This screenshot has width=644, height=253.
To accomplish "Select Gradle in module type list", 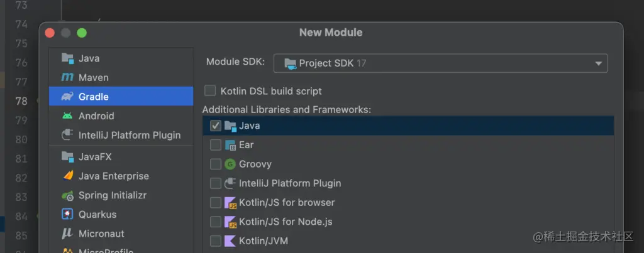I will coord(121,96).
